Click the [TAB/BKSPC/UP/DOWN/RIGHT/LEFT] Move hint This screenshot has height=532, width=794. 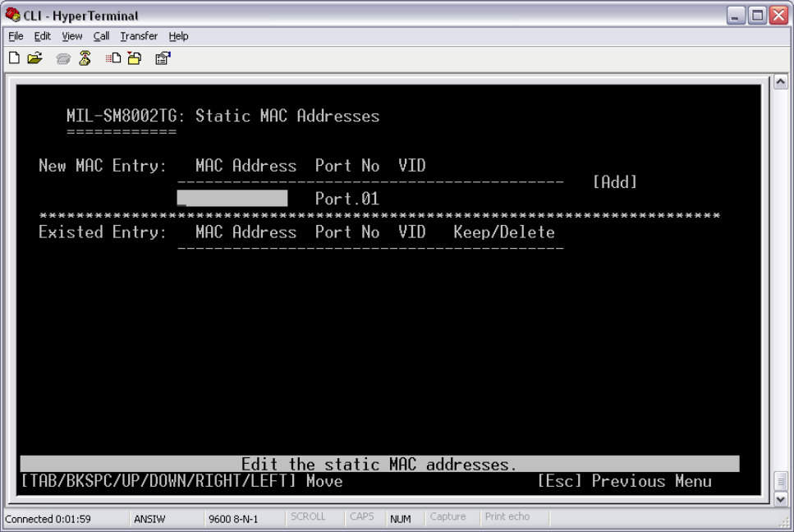click(x=182, y=481)
